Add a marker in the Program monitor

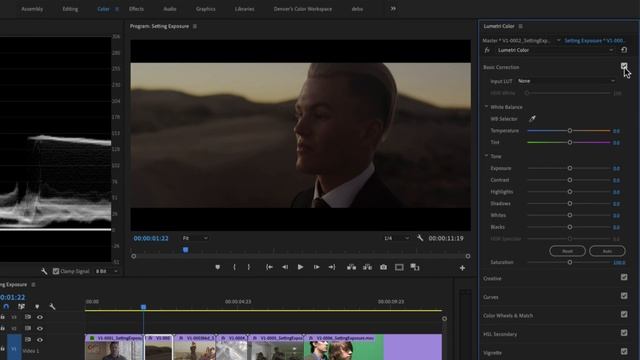point(218,267)
